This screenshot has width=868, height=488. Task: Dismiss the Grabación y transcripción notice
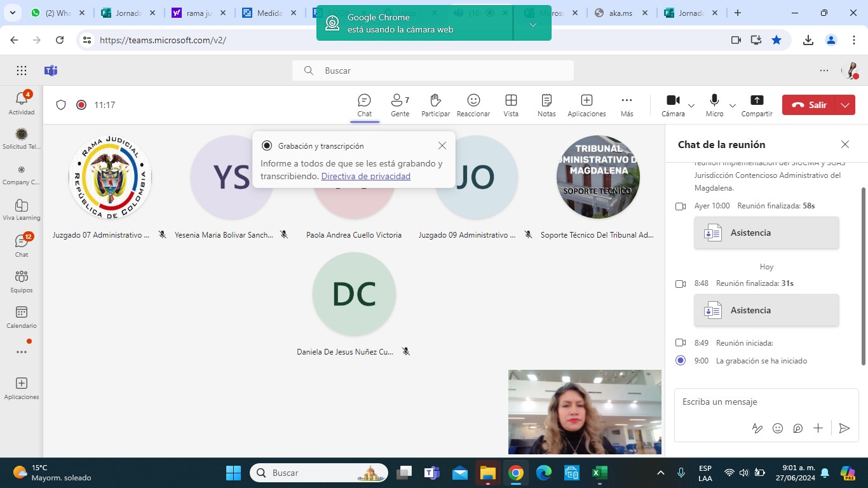click(442, 146)
